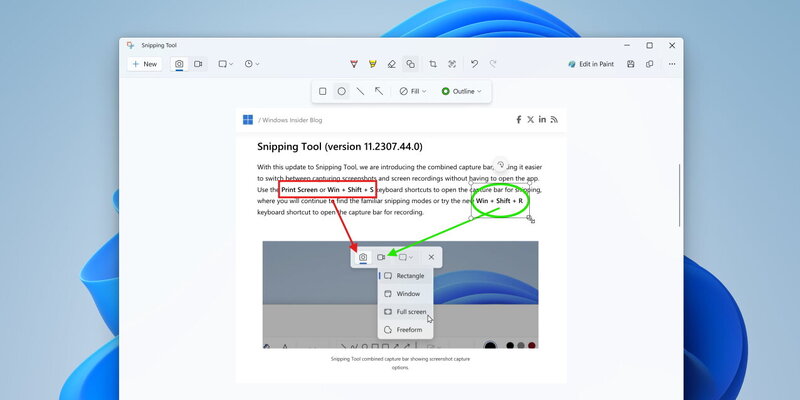The width and height of the screenshot is (800, 400).
Task: Click the oval's bottom-right resize handle
Action: point(531,219)
